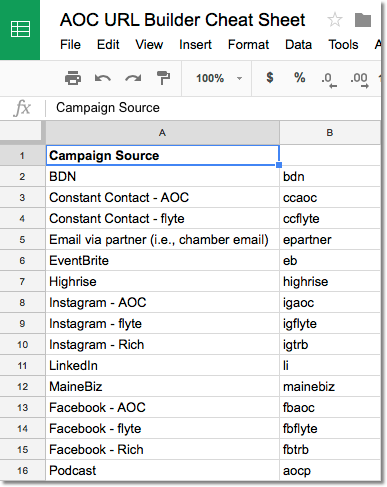Screen dimensions: 387x487
Task: Select the Facebook - flyte cell
Action: [x=162, y=428]
